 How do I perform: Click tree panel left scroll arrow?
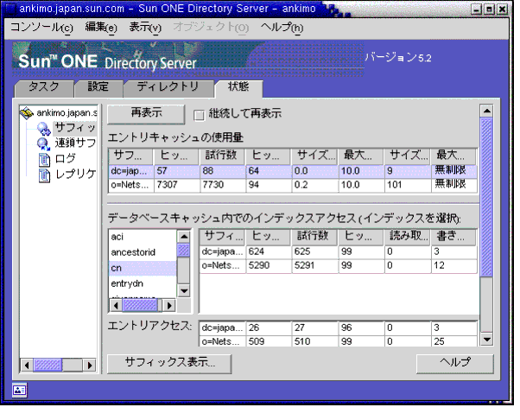tap(27, 366)
